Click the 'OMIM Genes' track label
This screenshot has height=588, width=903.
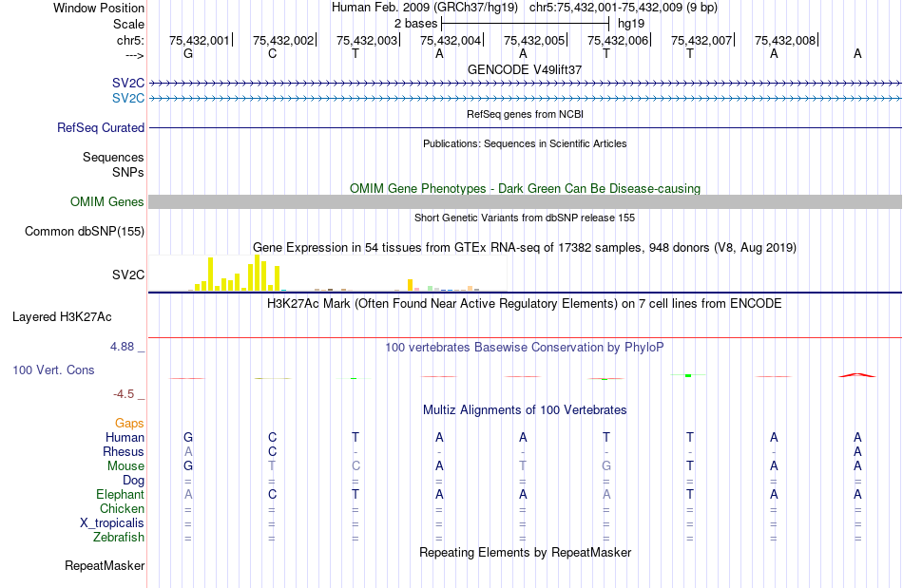[x=106, y=202]
